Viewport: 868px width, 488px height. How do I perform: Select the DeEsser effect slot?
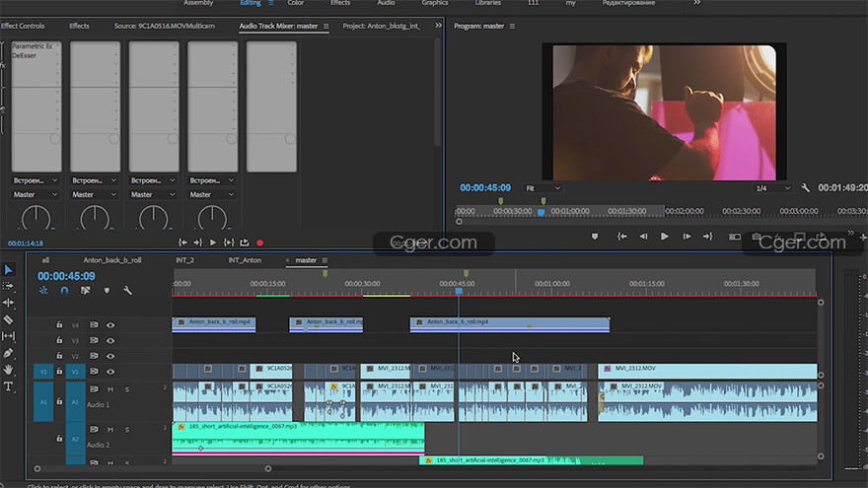click(x=24, y=55)
